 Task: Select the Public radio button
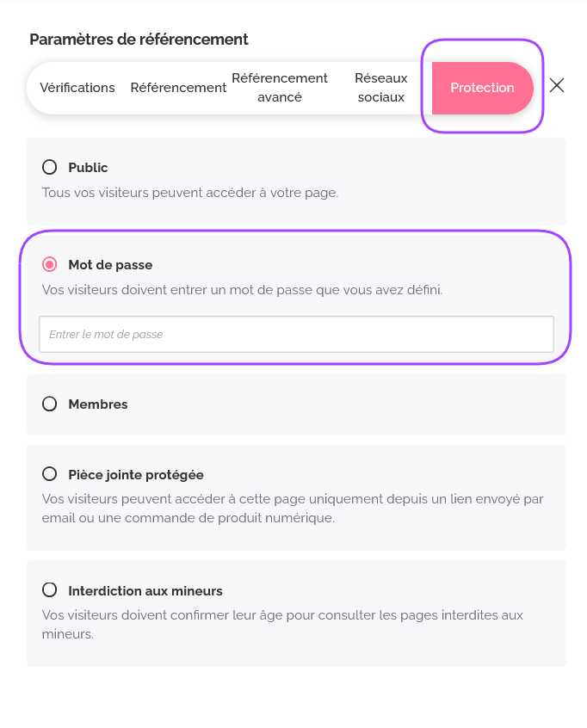[50, 167]
